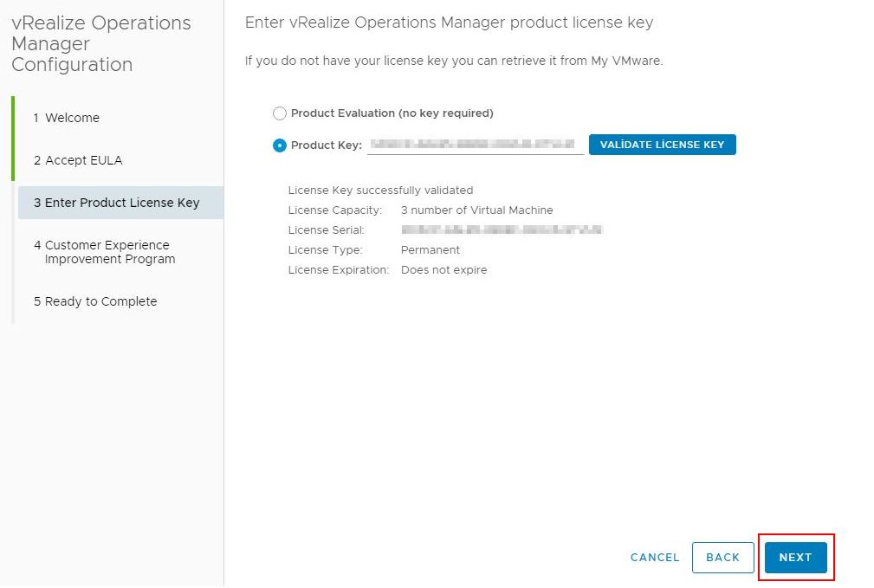874x588 pixels.
Task: Click the 'License Type:' label
Action: [x=325, y=250]
